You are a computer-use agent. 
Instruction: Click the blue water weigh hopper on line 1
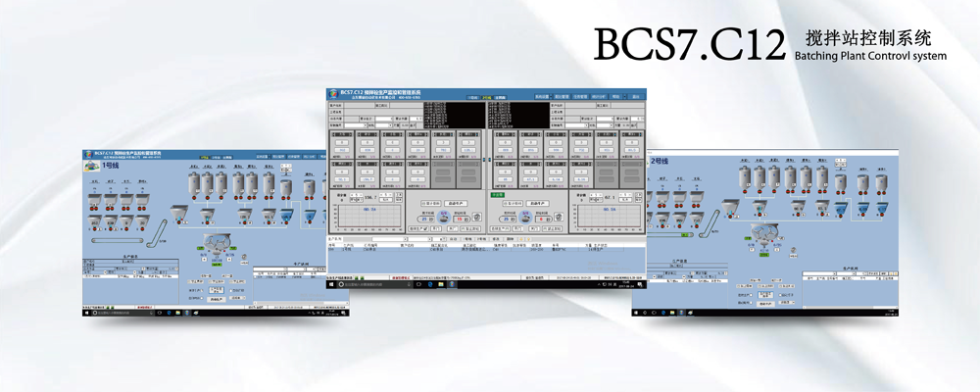point(287,214)
